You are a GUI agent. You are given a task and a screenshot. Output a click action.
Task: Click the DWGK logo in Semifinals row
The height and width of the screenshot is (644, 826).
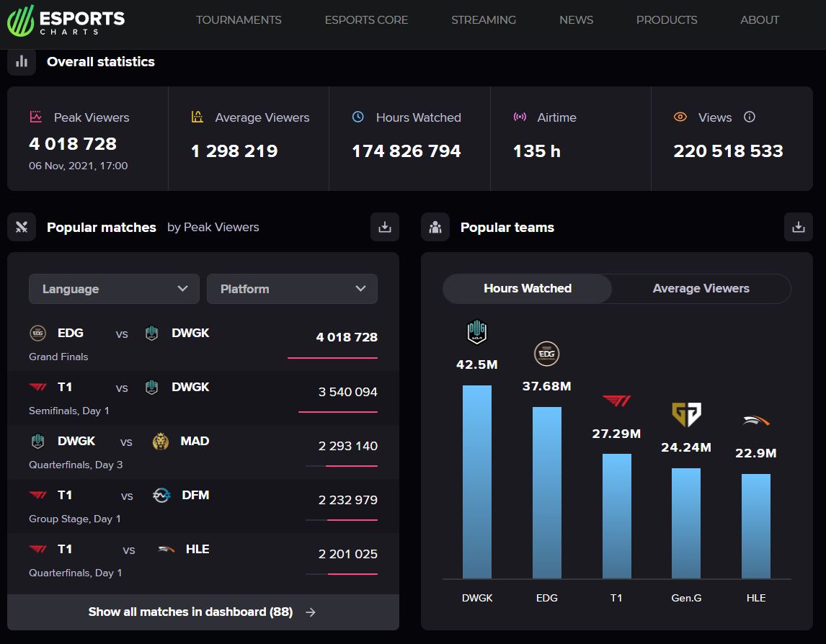pos(151,387)
